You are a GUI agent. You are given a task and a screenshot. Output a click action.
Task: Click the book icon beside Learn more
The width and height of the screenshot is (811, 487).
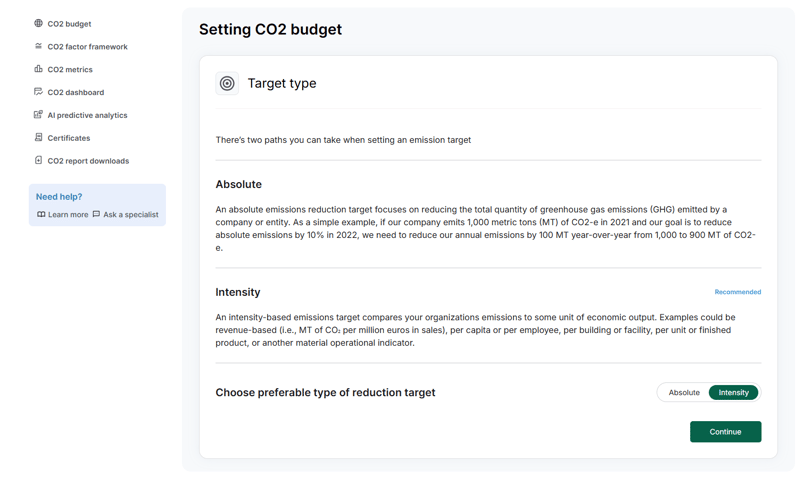point(41,214)
